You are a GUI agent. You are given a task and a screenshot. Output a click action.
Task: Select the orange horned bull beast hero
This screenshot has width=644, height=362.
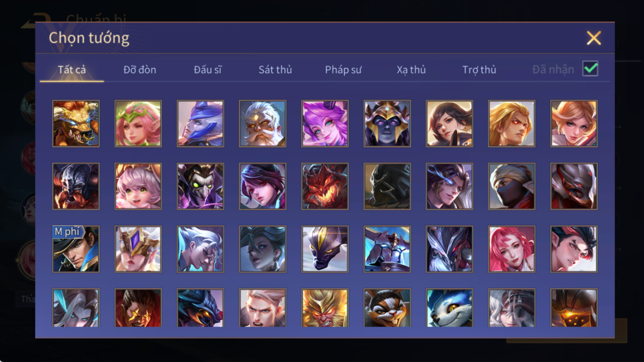tap(76, 124)
